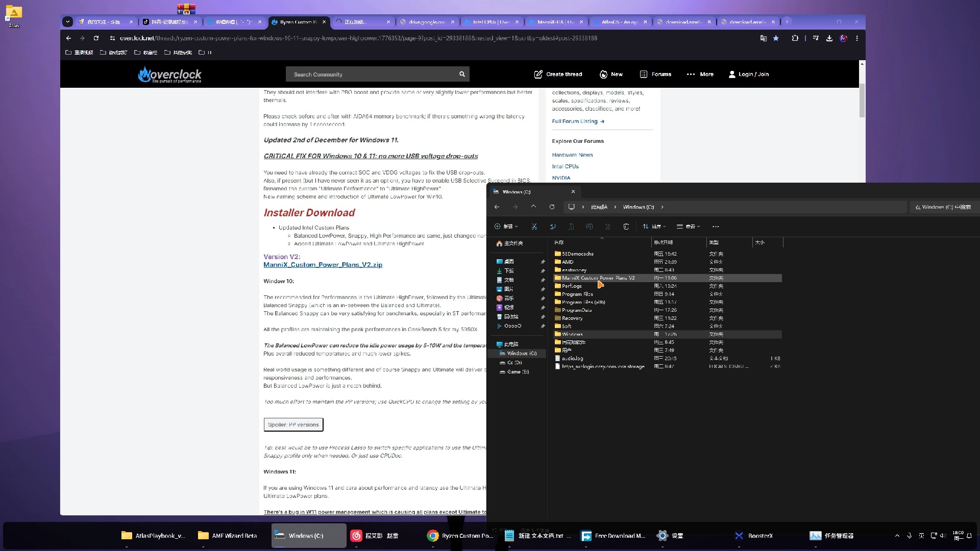This screenshot has width=980, height=551.
Task: Open Hardware News forum link
Action: click(x=572, y=155)
